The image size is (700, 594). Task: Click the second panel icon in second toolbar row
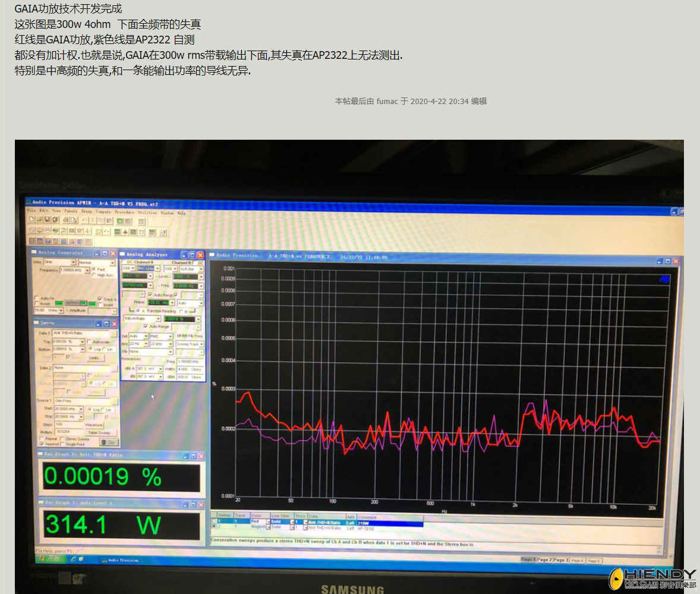click(x=39, y=231)
